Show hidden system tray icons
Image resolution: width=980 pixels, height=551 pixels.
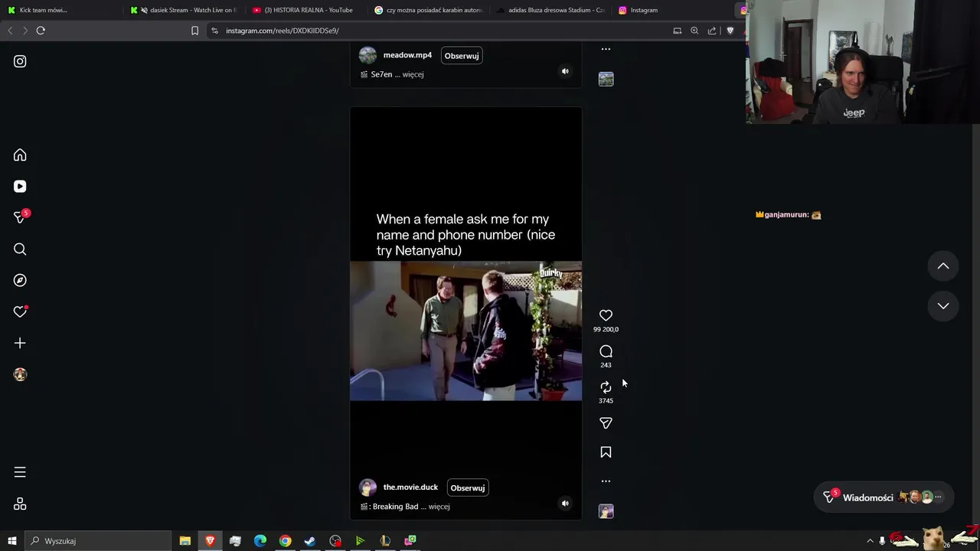coord(870,541)
